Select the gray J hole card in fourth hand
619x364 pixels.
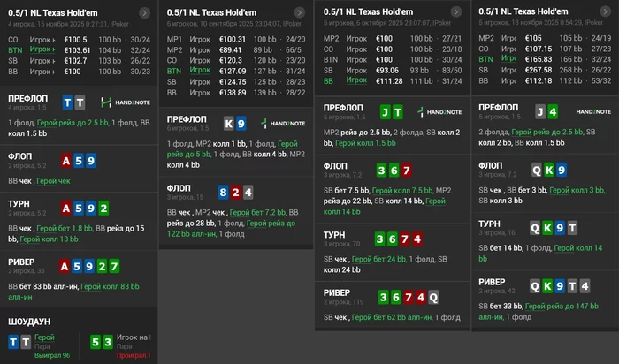(x=540, y=112)
